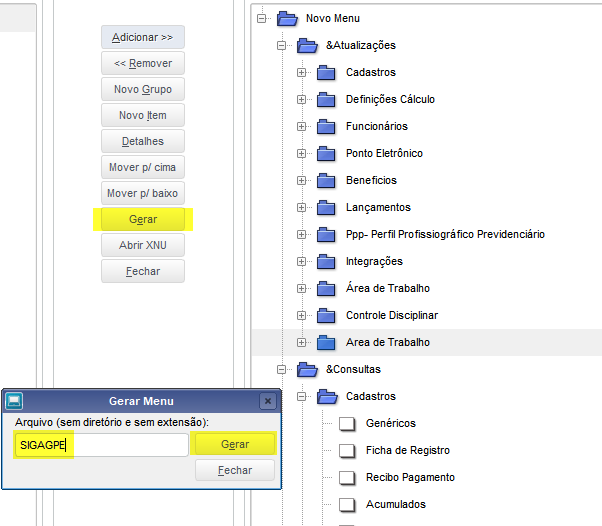
Task: Expand the Definições Cálculo folder
Action: 301,99
